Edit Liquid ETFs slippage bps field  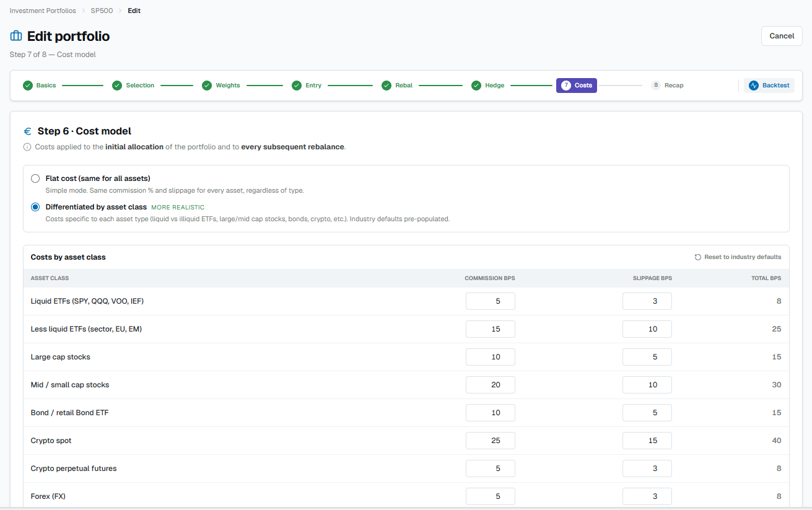(647, 301)
